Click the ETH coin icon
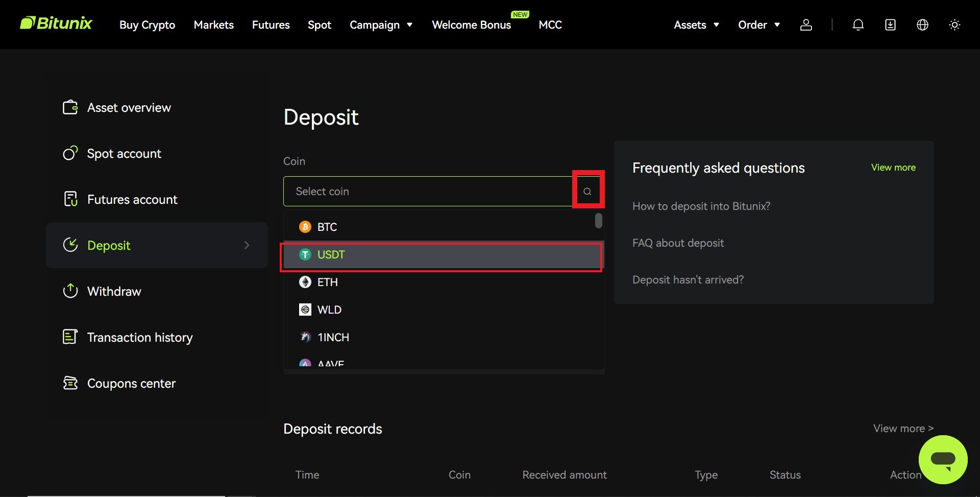 305,282
